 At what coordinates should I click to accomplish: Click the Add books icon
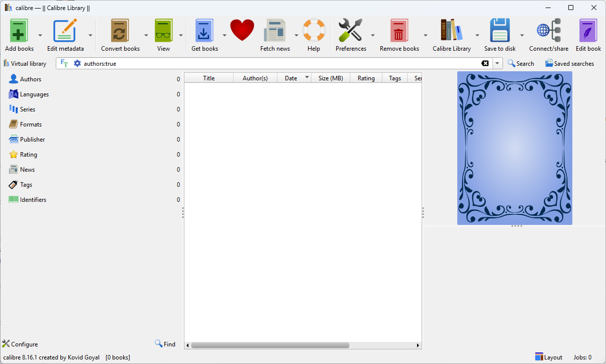(x=19, y=31)
